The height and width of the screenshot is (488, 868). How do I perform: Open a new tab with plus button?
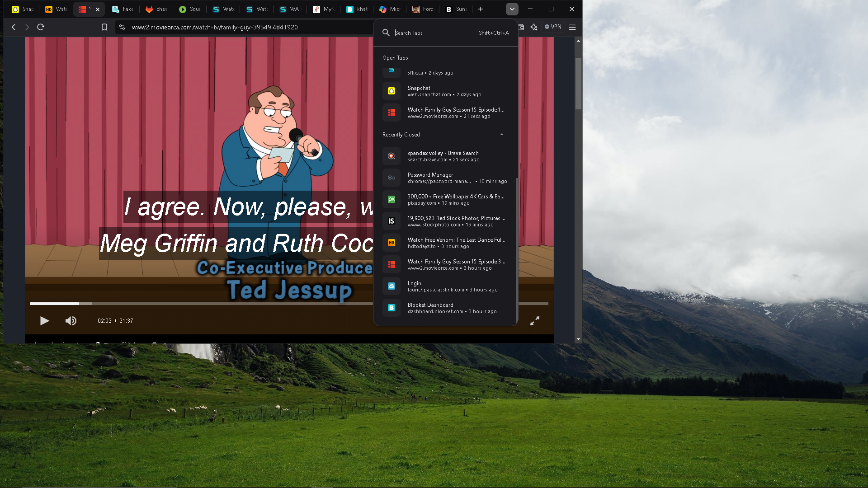pyautogui.click(x=481, y=9)
